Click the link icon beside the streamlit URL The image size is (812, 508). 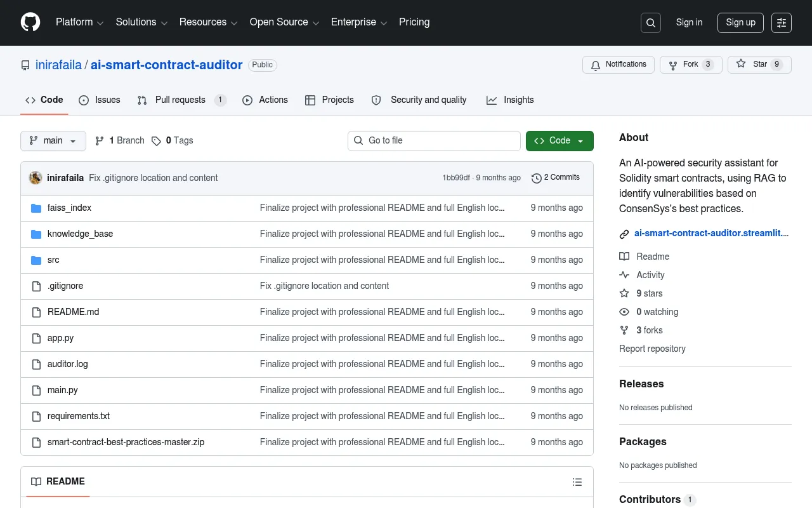click(x=624, y=234)
